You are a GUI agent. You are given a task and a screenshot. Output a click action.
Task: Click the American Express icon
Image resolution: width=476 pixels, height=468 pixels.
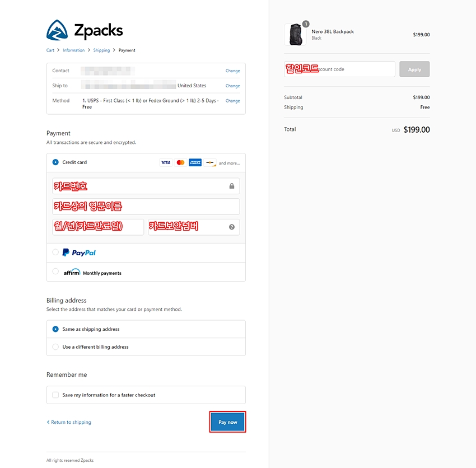(x=195, y=163)
